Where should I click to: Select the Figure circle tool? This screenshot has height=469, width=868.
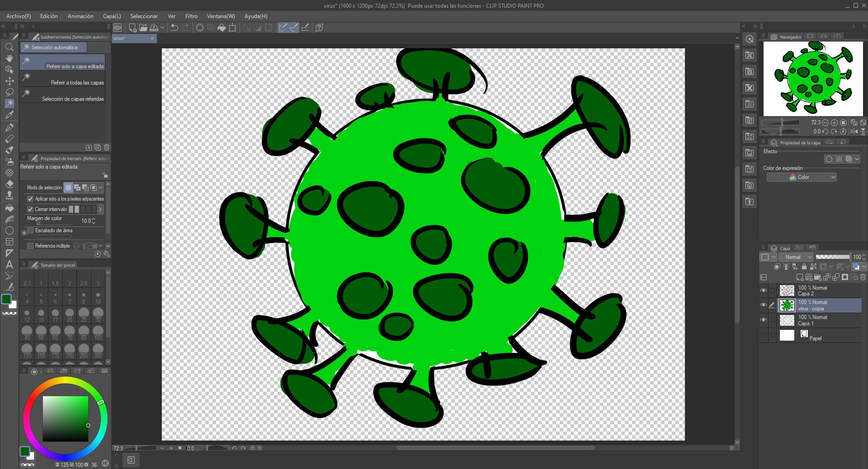pos(9,230)
